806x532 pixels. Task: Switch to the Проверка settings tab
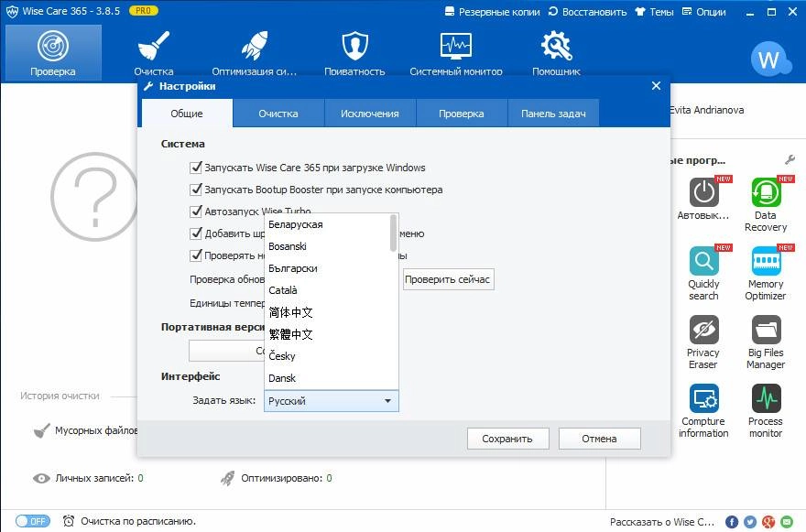pyautogui.click(x=462, y=114)
